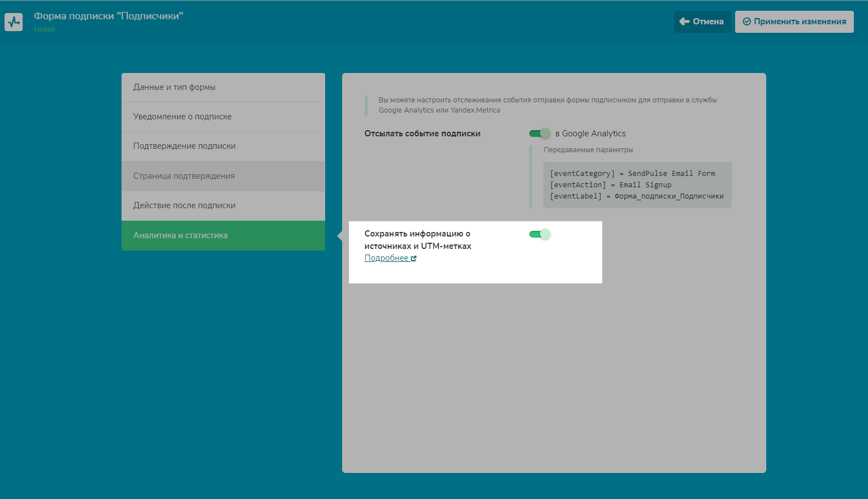This screenshot has height=499, width=868.
Task: Click the в Google Analytics label
Action: coord(590,134)
